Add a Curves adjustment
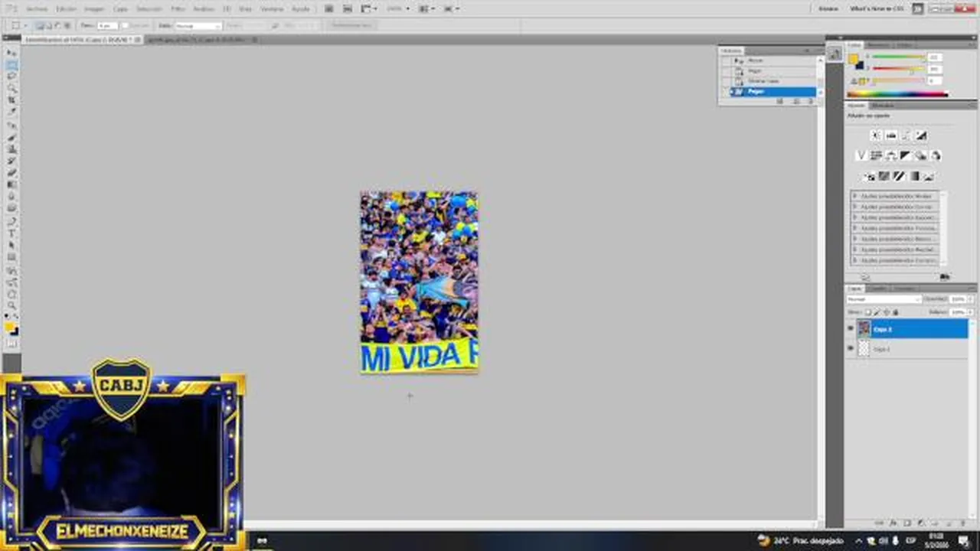 (x=906, y=135)
